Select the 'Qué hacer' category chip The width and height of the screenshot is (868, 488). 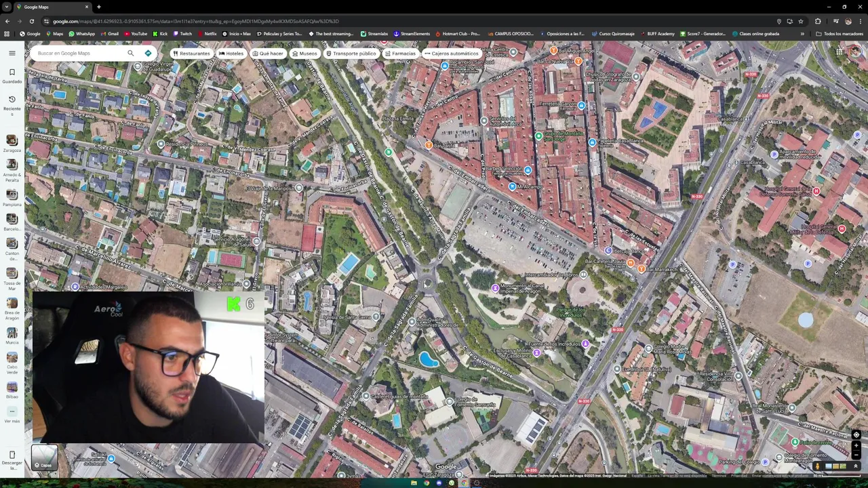click(x=267, y=53)
